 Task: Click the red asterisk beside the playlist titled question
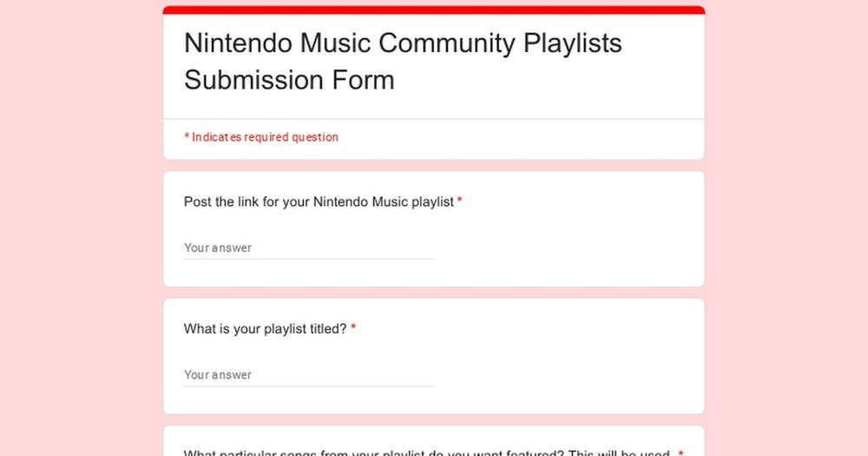353,328
